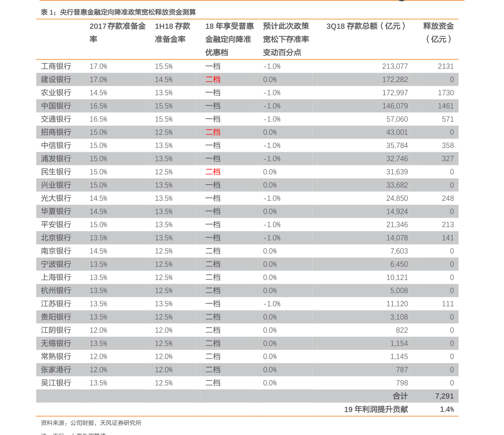Click the released funds value 358

(x=448, y=145)
